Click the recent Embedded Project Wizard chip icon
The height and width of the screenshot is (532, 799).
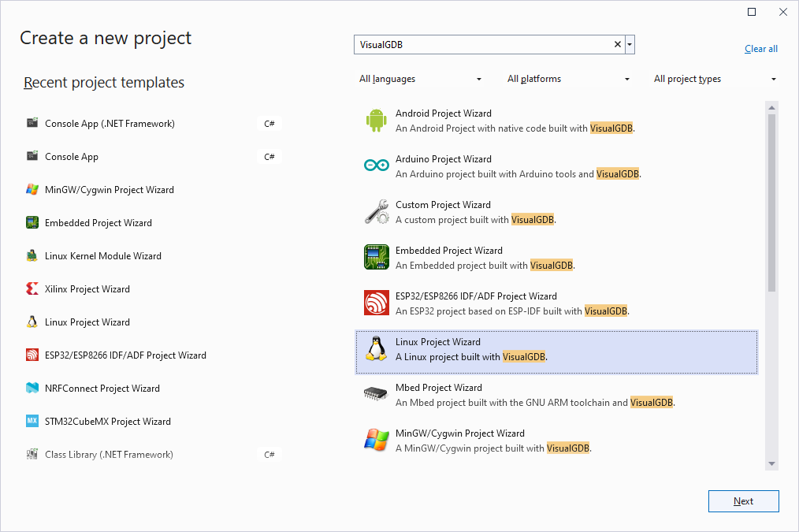pyautogui.click(x=32, y=222)
